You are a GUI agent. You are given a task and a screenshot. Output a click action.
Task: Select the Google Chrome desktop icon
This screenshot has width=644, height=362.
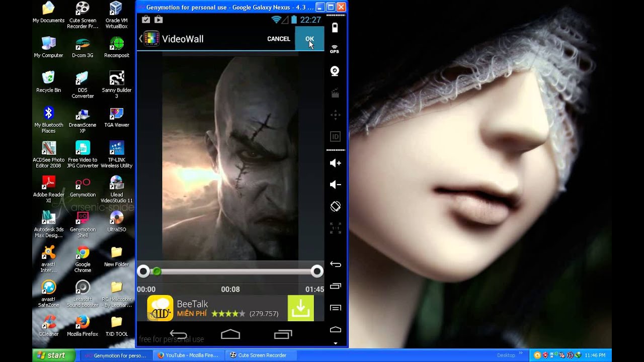pyautogui.click(x=83, y=258)
